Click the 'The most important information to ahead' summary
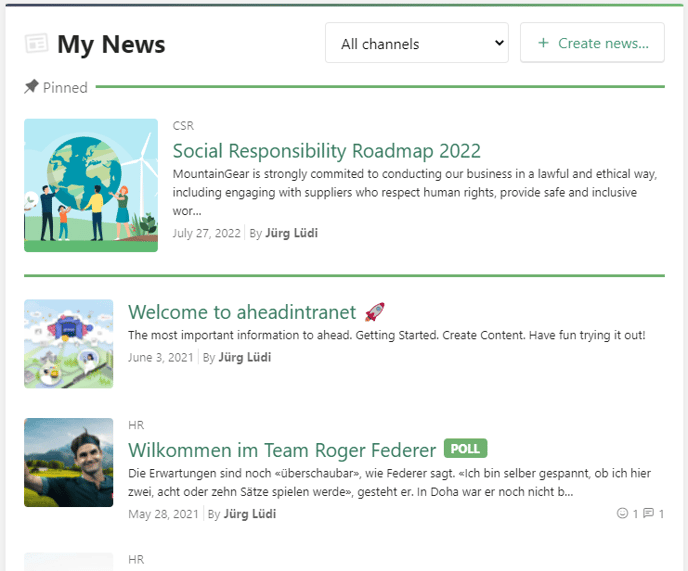Screen dimensions: 688x571 [387, 335]
